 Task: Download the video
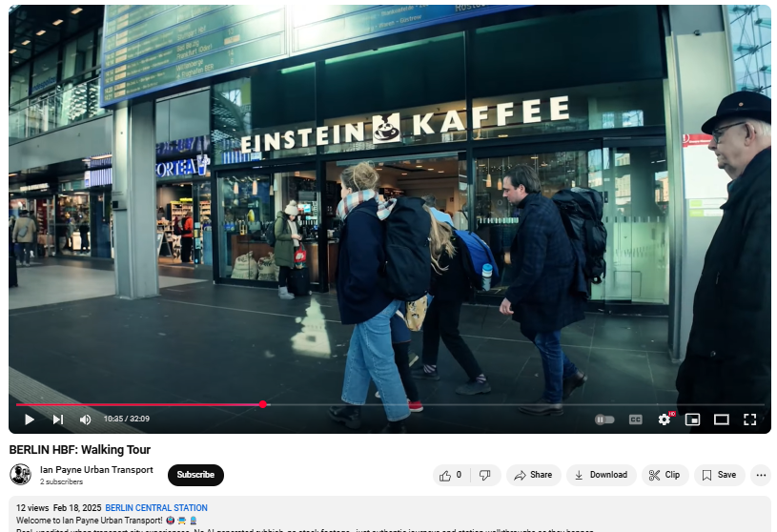(x=602, y=475)
